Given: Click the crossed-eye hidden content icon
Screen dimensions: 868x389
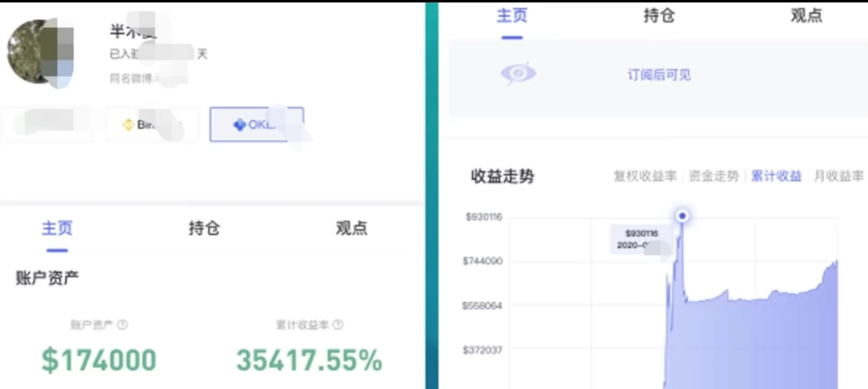Looking at the screenshot, I should [x=518, y=74].
